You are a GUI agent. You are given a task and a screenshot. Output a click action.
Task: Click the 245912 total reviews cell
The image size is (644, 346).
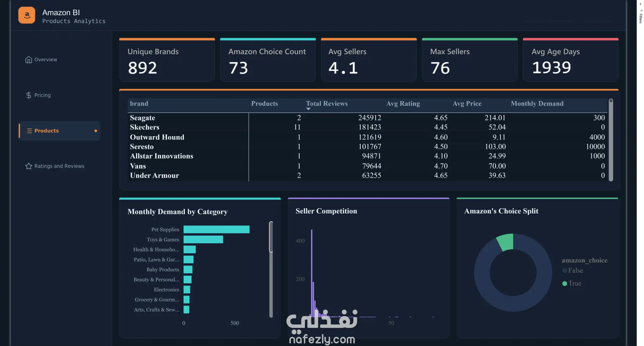370,118
